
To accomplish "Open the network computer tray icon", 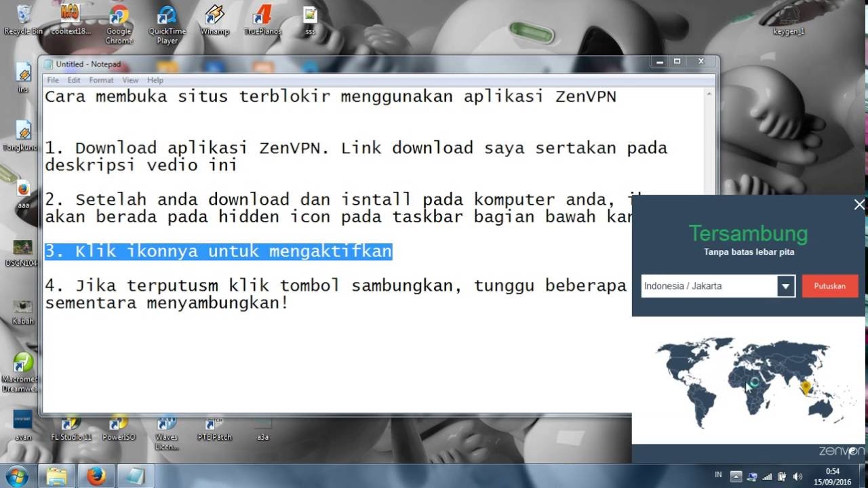I will [x=752, y=476].
